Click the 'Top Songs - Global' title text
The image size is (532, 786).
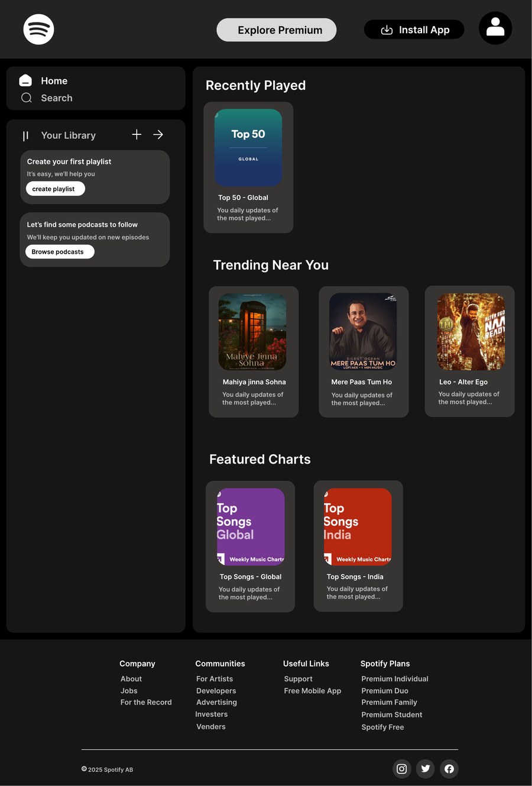[x=251, y=577]
